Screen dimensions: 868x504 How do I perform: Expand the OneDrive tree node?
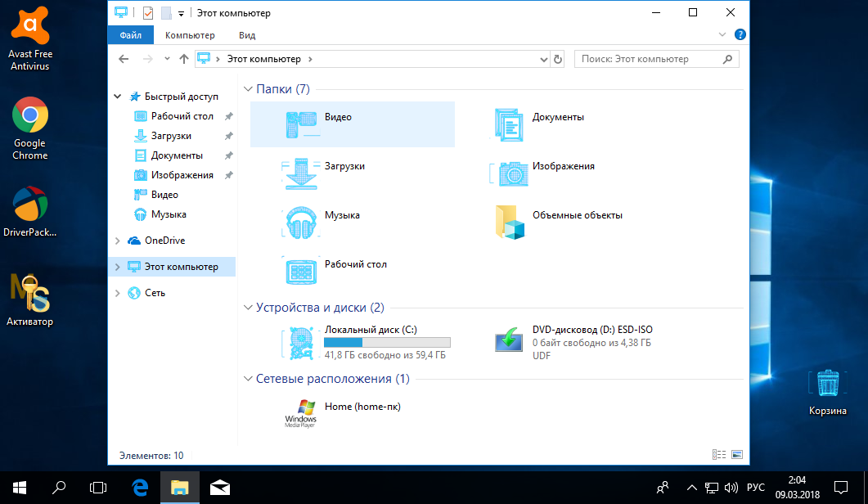click(x=117, y=241)
